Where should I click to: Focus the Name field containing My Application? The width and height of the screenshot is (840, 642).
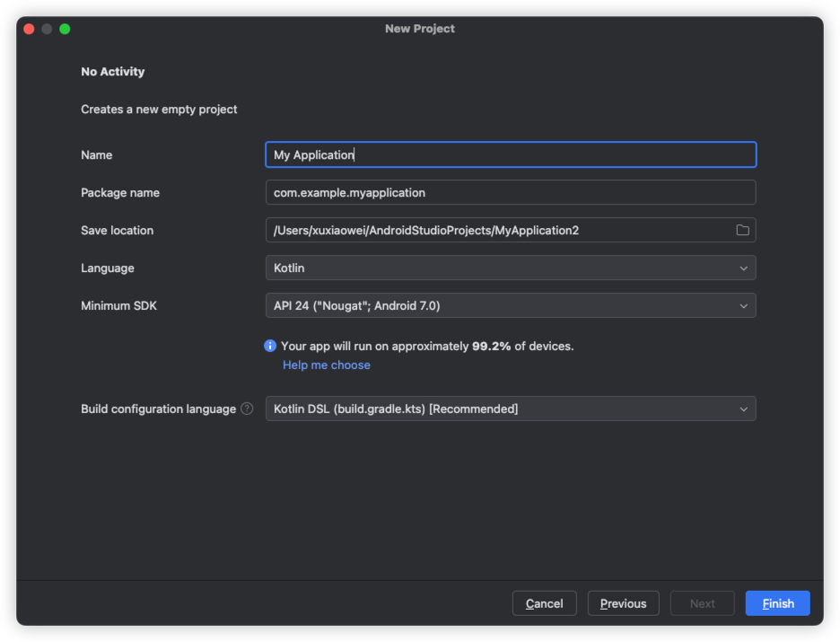510,155
